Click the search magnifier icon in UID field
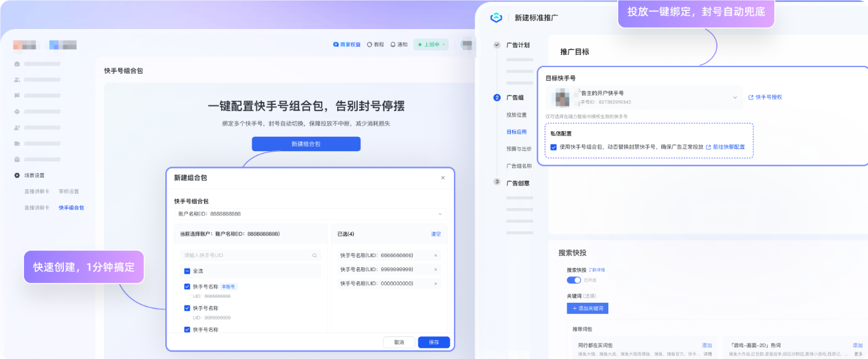The width and height of the screenshot is (868, 359). point(315,256)
